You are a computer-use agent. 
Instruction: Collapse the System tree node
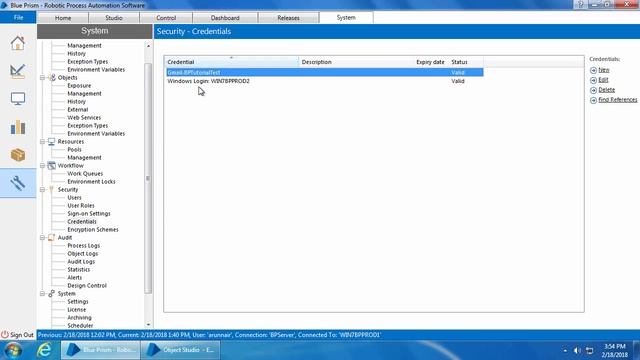pyautogui.click(x=42, y=293)
